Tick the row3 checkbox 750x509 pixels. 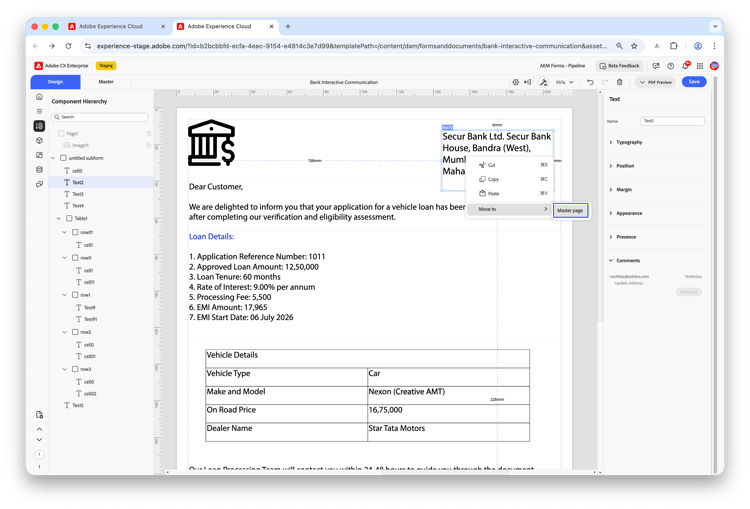click(x=75, y=369)
